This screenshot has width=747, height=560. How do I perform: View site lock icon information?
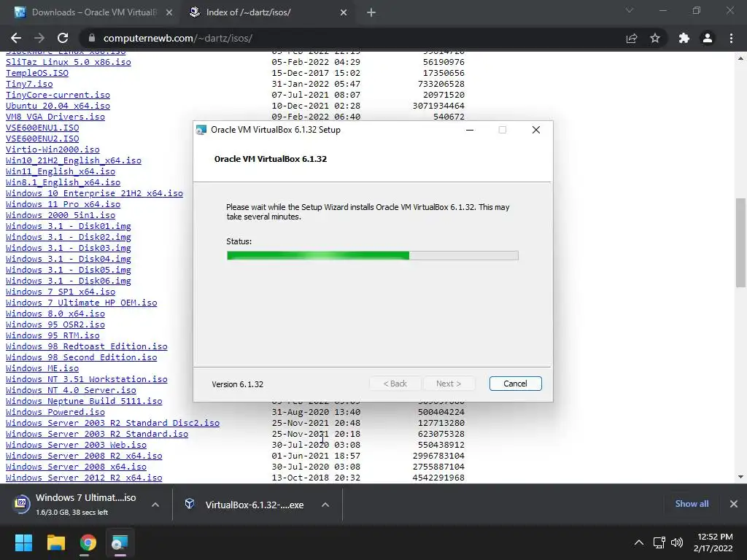pyautogui.click(x=92, y=38)
